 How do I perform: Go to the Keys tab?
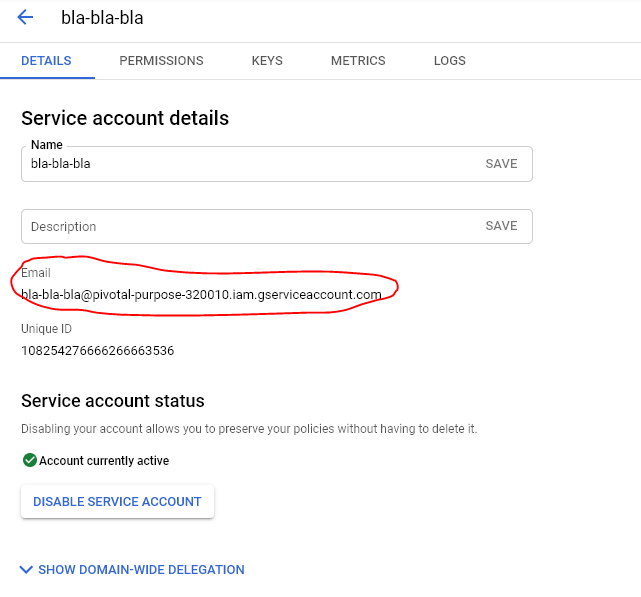pos(267,61)
